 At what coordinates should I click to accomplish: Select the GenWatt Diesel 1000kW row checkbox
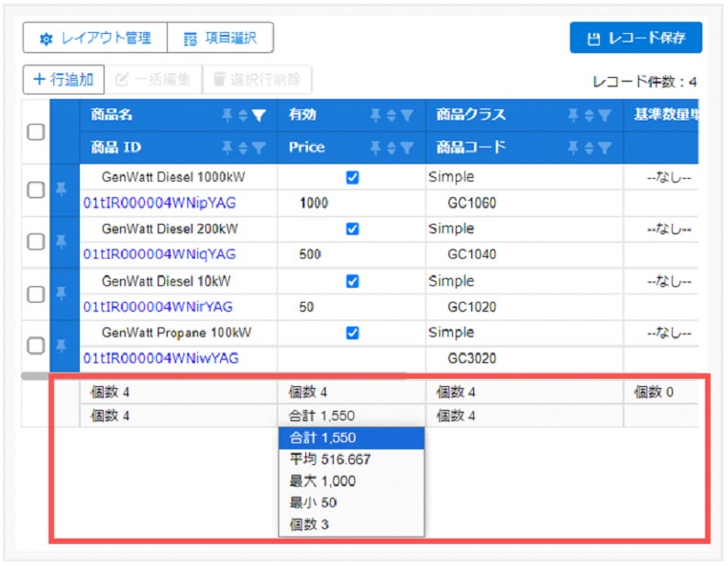(36, 190)
